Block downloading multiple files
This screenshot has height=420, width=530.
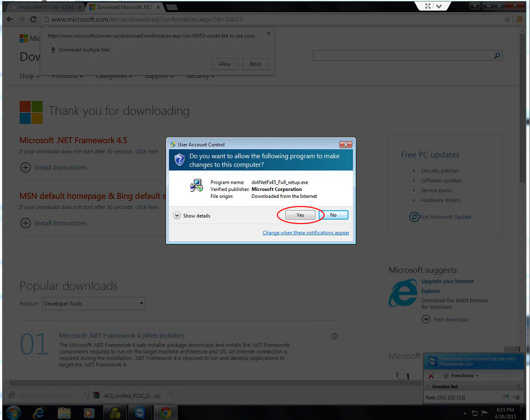pos(256,64)
